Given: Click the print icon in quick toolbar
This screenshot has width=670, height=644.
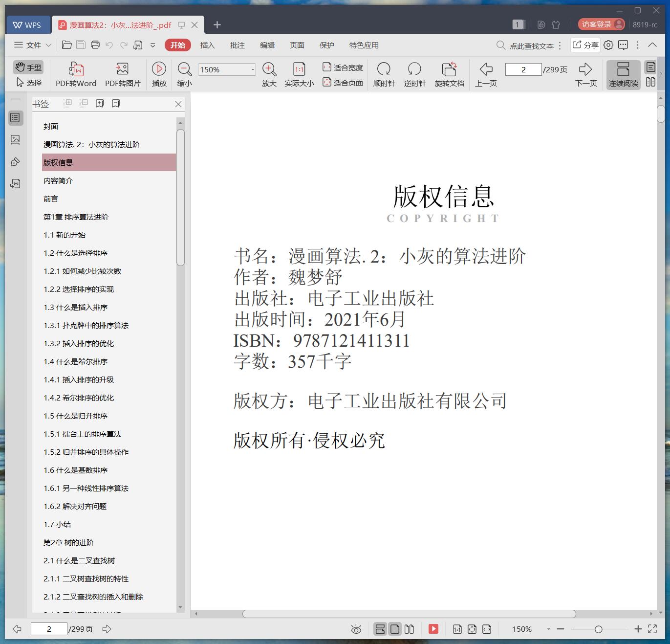Looking at the screenshot, I should point(95,45).
